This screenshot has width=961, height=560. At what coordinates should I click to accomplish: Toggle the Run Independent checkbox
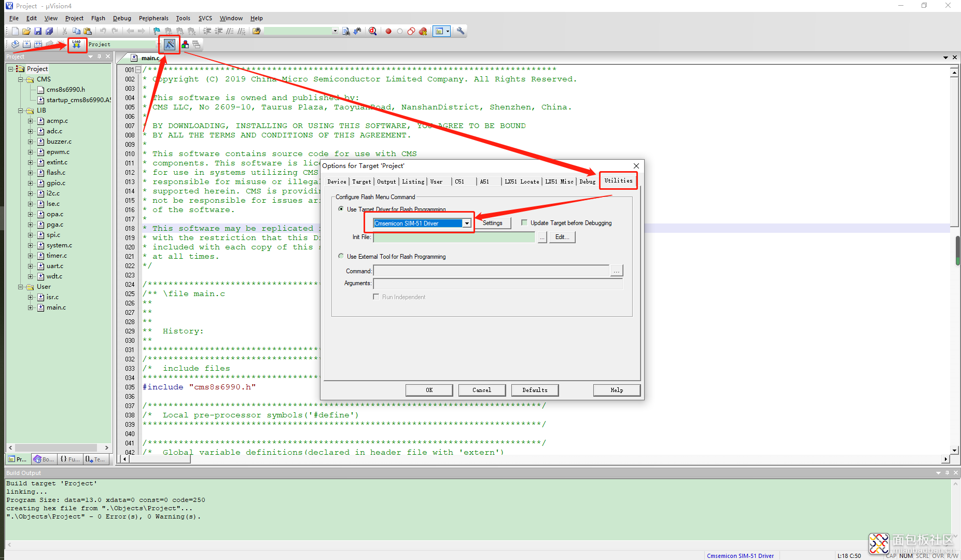click(x=376, y=297)
